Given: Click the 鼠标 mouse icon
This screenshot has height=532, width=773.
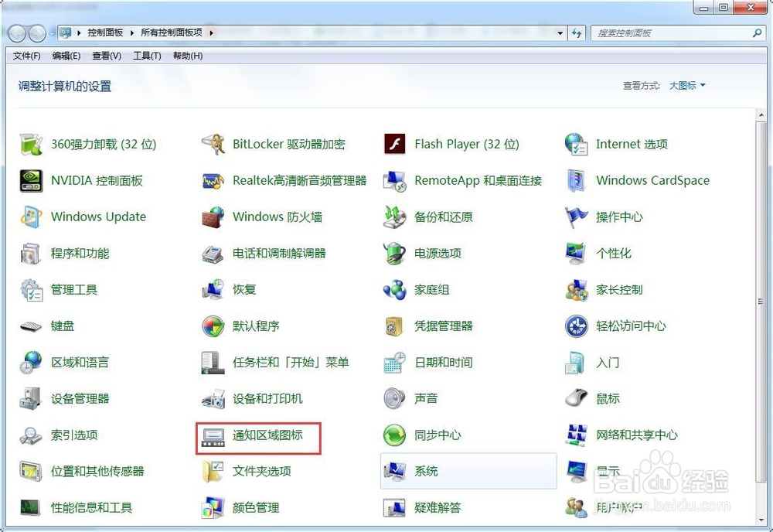Looking at the screenshot, I should [x=577, y=399].
